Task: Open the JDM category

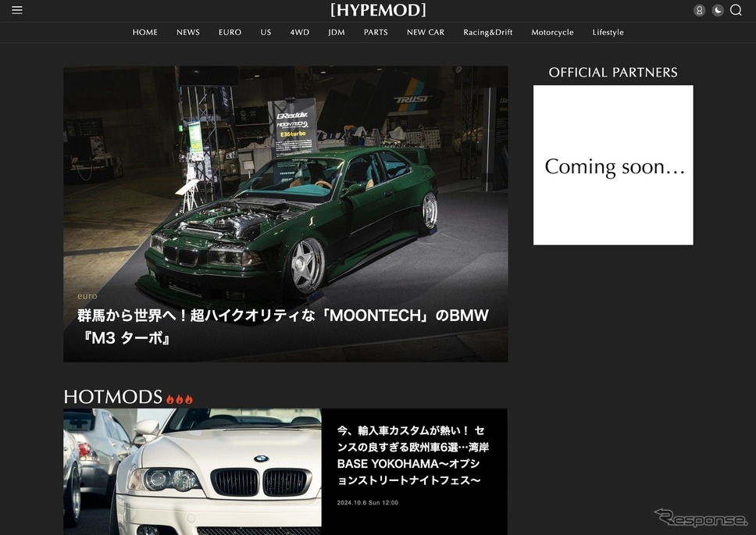Action: 337,32
